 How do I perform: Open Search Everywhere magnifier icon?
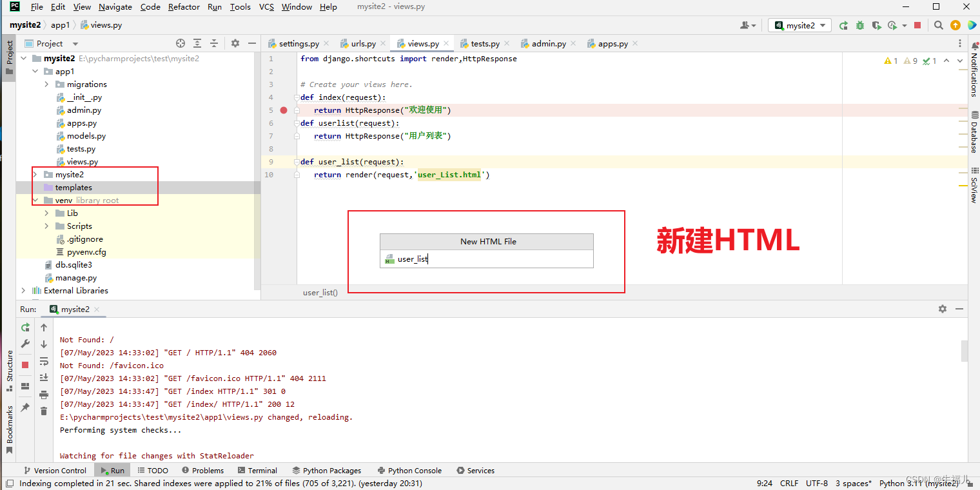coord(939,25)
